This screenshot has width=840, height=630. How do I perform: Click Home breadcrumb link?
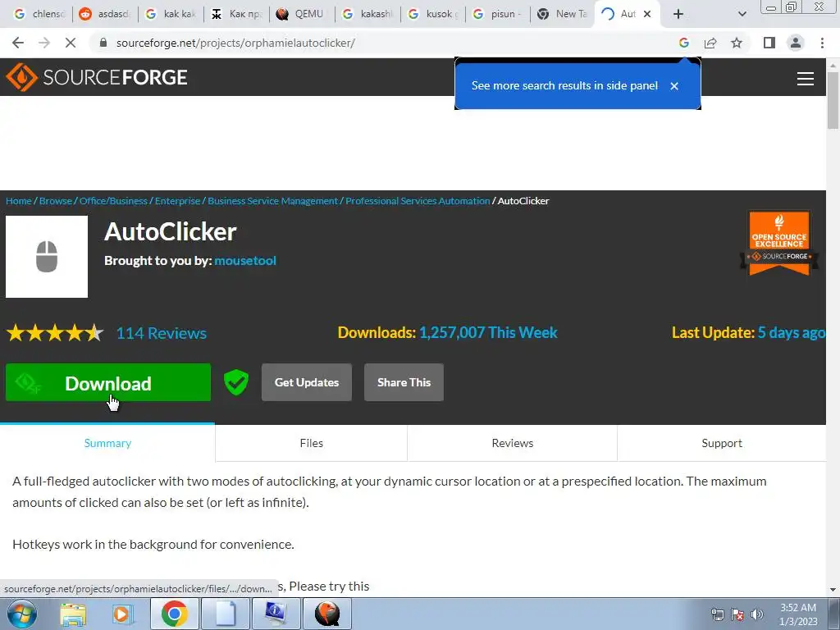tap(19, 201)
